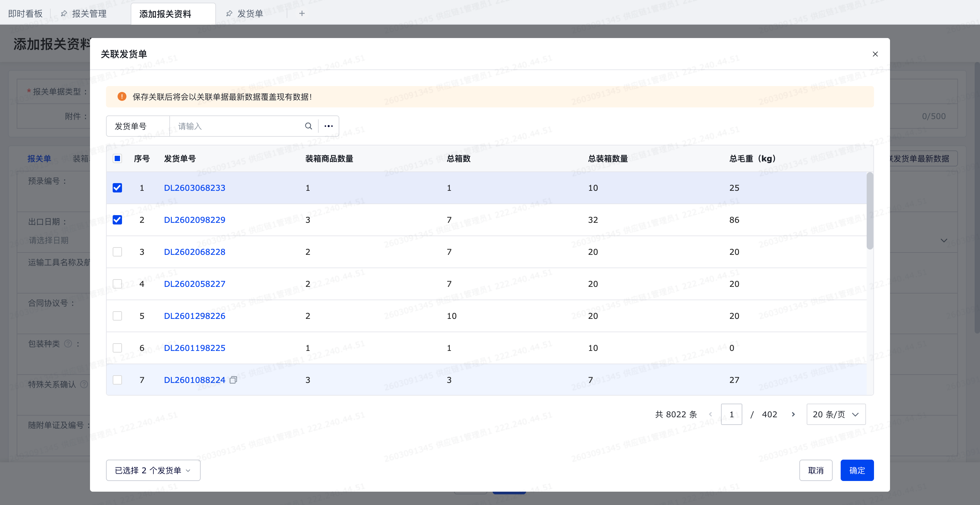Uncheck row 1 DL2603068233 checkbox

tap(117, 187)
